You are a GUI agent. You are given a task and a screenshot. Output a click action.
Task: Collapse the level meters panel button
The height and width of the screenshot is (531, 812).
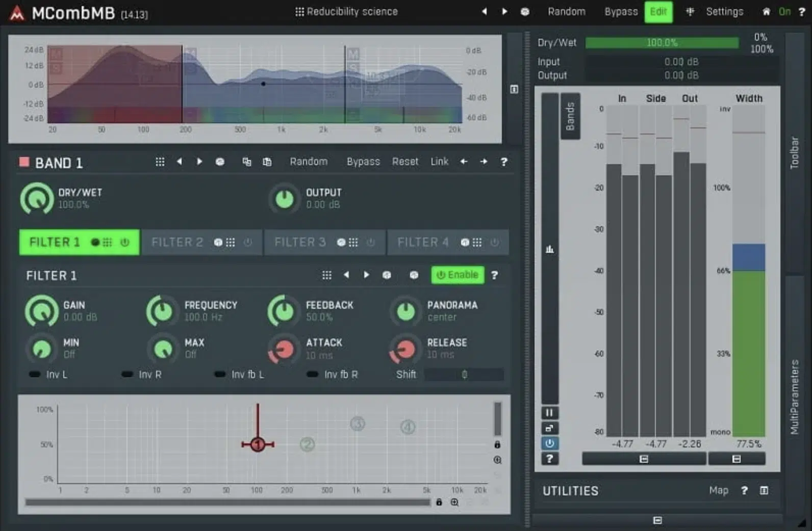pyautogui.click(x=644, y=459)
